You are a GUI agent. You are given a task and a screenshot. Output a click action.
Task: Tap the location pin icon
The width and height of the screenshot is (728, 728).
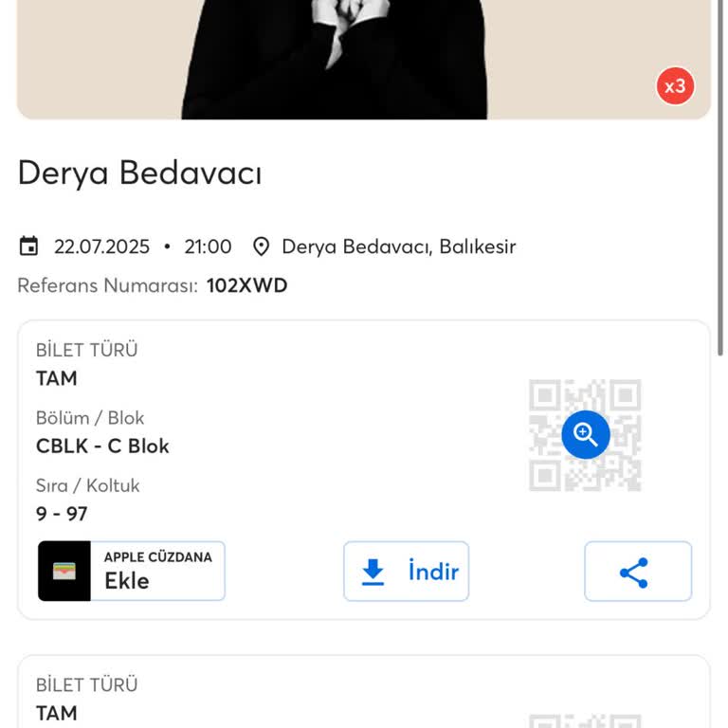[262, 247]
